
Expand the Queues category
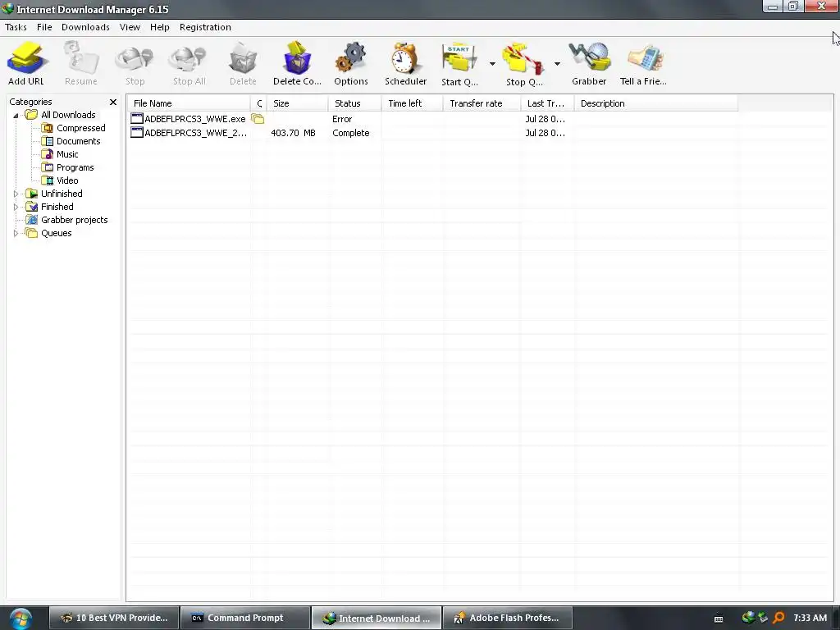pos(16,233)
